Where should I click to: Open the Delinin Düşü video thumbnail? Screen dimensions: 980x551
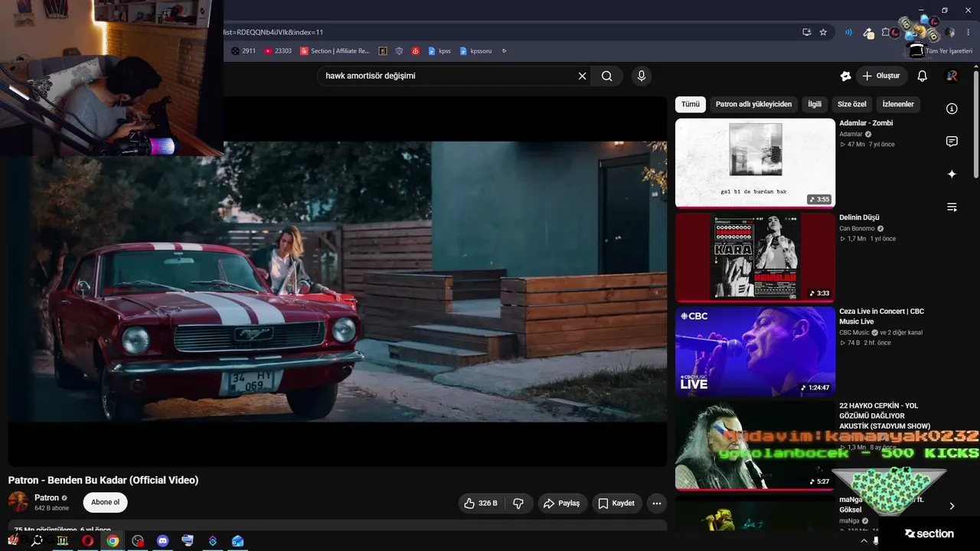(x=755, y=257)
